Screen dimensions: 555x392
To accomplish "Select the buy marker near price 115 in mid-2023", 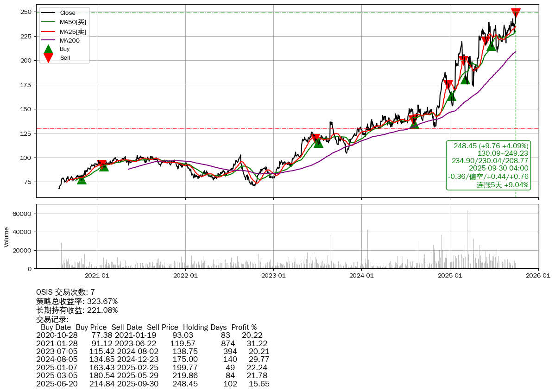I will pos(318,143).
